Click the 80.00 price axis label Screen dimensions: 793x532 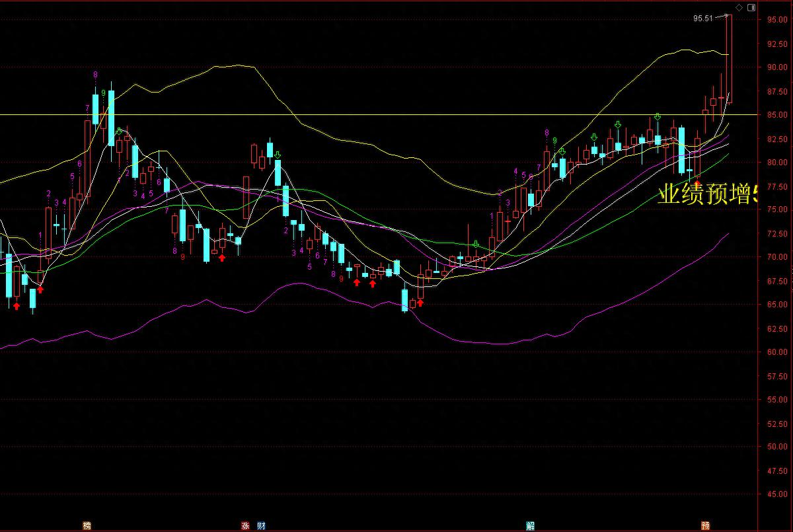coord(776,162)
